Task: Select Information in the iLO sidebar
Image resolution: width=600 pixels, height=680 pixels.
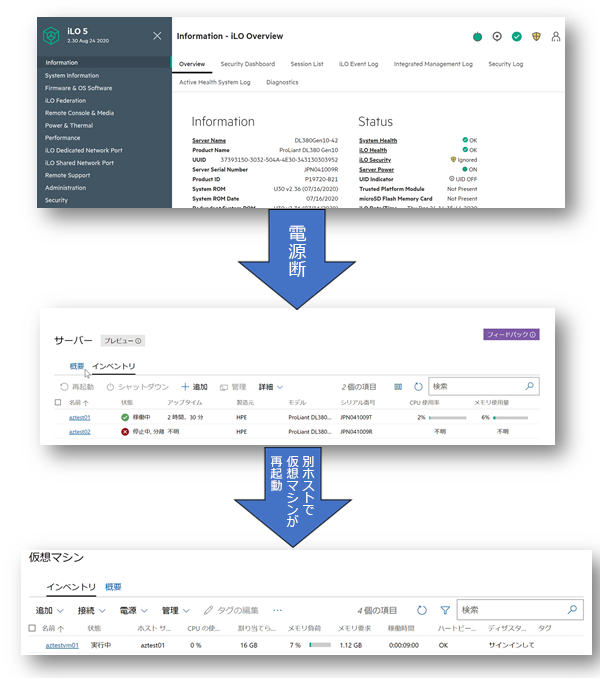Action: [x=104, y=62]
